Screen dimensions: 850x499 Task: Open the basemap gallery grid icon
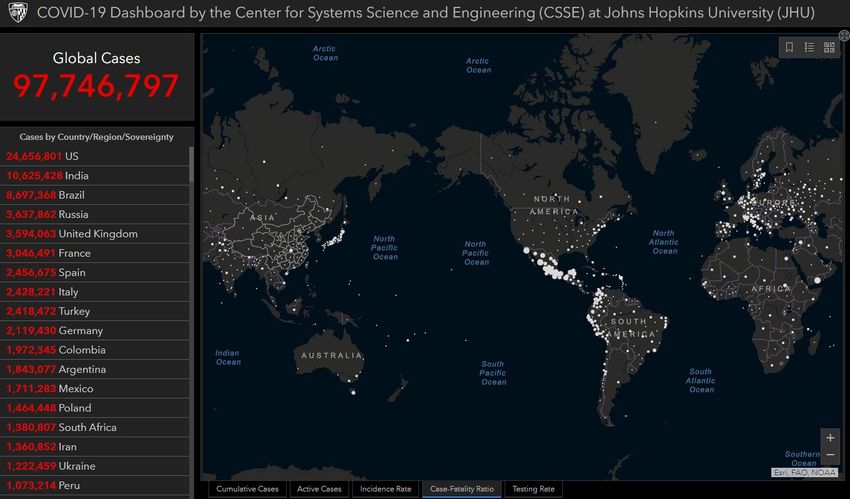coord(829,48)
